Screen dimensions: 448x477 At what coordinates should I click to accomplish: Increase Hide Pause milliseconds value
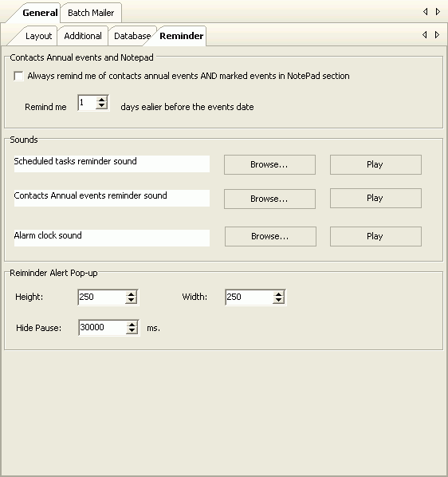click(x=132, y=325)
